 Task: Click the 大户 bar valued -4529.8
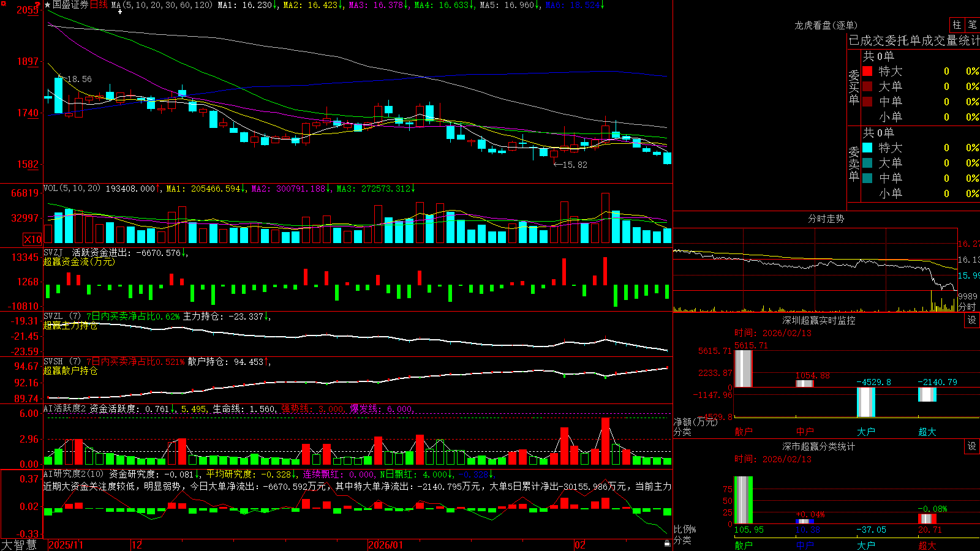(x=866, y=402)
